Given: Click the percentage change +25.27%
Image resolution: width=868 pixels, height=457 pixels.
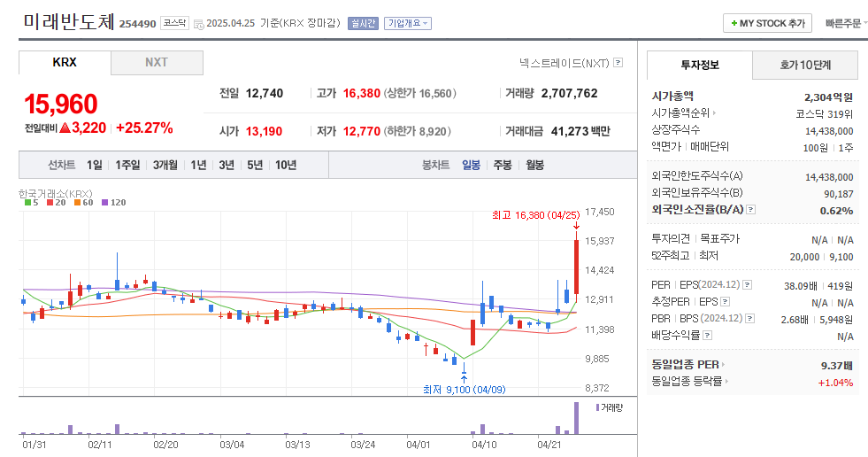Looking at the screenshot, I should pos(144,128).
